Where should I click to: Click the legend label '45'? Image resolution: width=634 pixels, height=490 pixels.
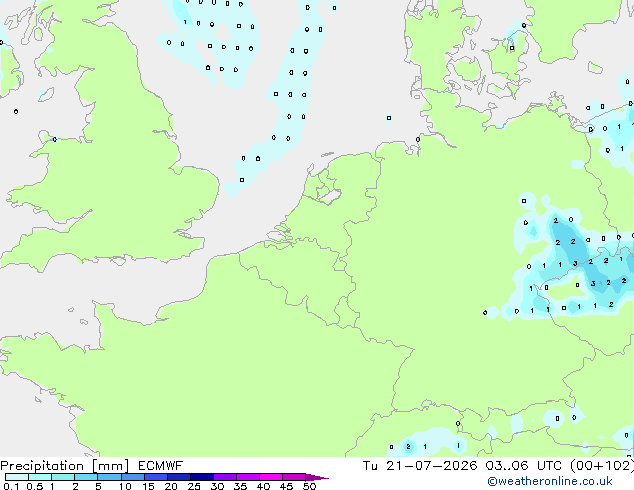tap(286, 486)
